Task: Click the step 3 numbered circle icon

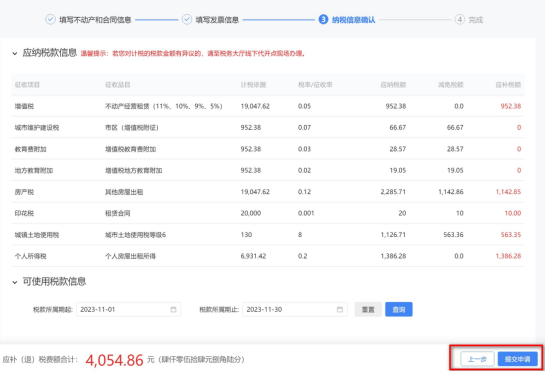Action: (323, 20)
